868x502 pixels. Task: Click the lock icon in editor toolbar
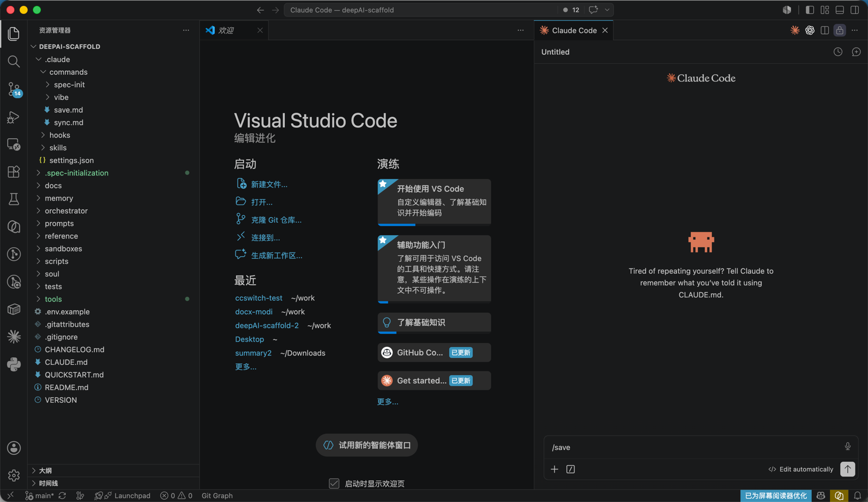[x=840, y=30]
